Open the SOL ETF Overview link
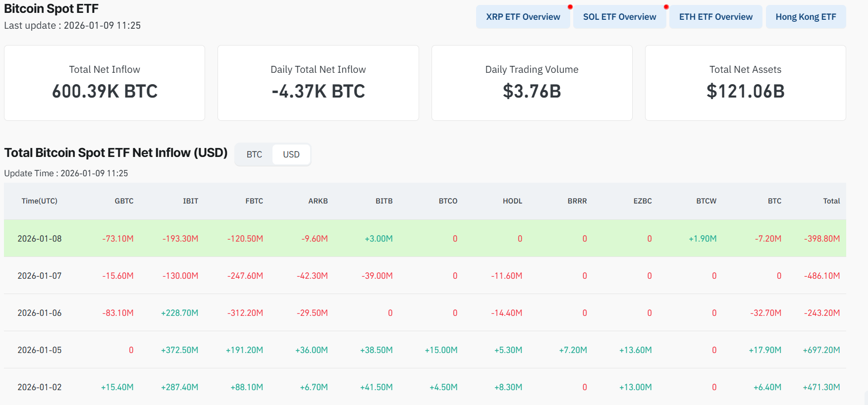Screen dimensions: 868x405 click(619, 17)
